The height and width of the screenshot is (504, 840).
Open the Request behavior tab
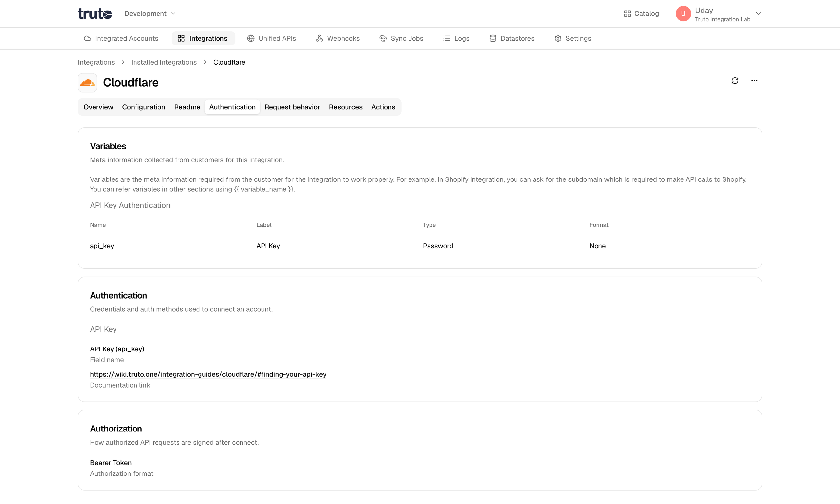click(292, 107)
